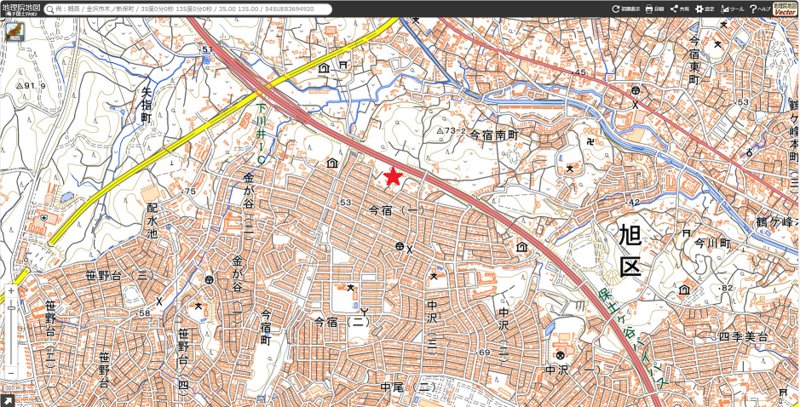The image size is (800, 407).
Task: Switch to 地理院地図 Vector button
Action: 785,8
